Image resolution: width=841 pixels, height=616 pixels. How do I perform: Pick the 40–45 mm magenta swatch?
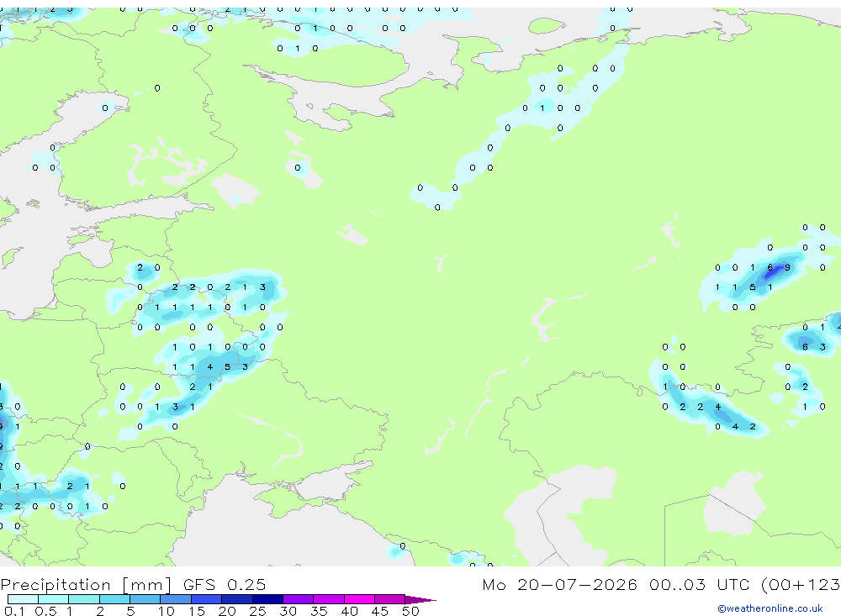click(x=359, y=599)
